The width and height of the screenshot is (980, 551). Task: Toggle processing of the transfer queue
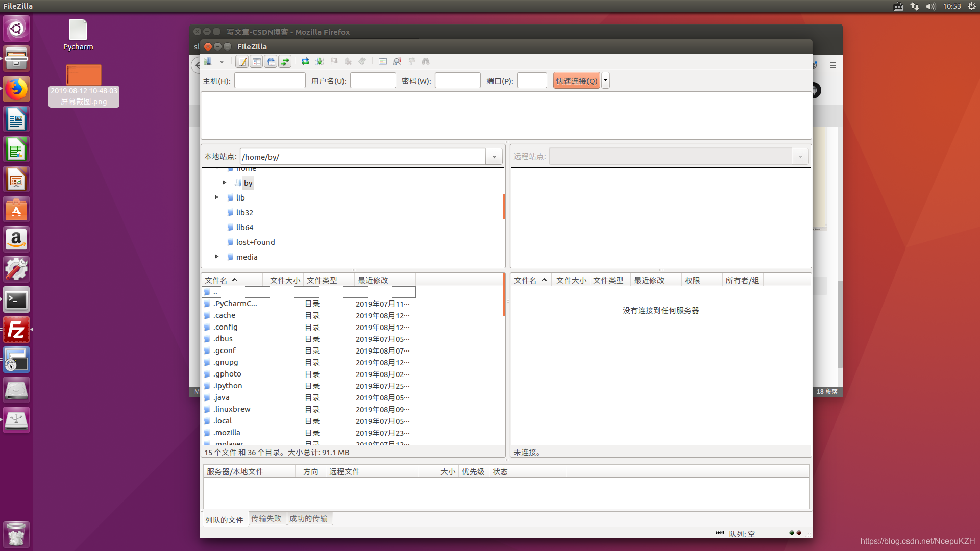pos(320,62)
